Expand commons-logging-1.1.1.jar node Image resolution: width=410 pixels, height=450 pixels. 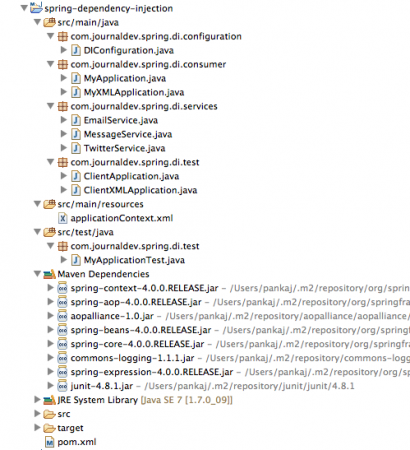50,358
